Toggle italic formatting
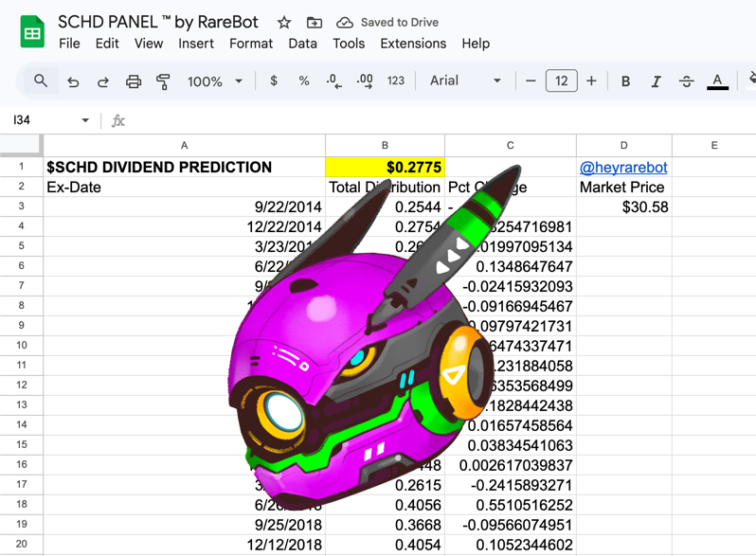The image size is (756, 556). [x=656, y=81]
